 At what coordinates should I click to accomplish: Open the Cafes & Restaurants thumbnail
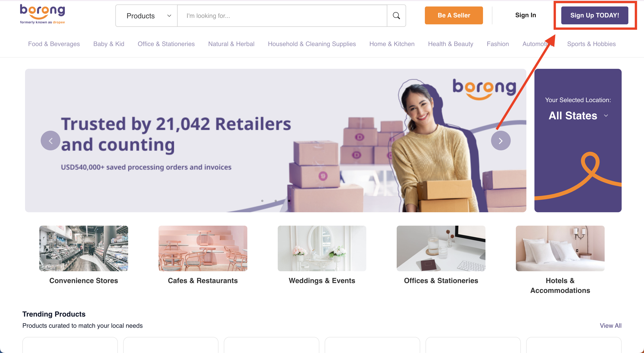[x=203, y=248]
